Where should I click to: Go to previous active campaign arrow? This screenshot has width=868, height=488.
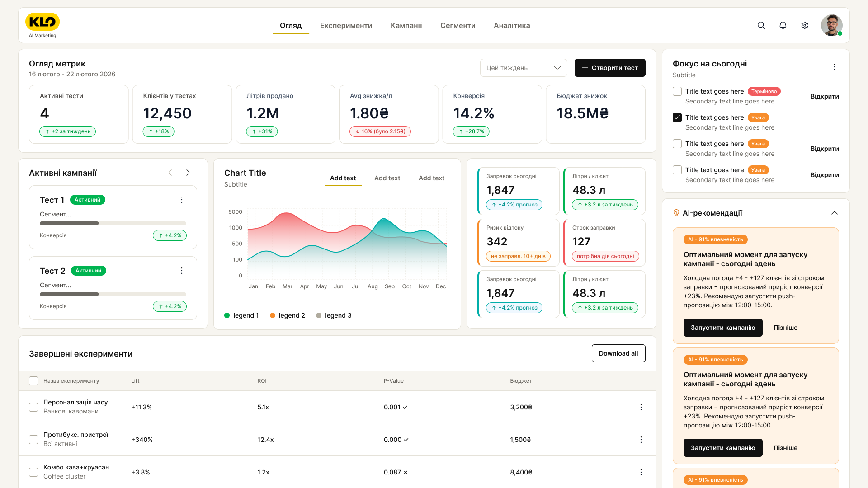coord(170,173)
